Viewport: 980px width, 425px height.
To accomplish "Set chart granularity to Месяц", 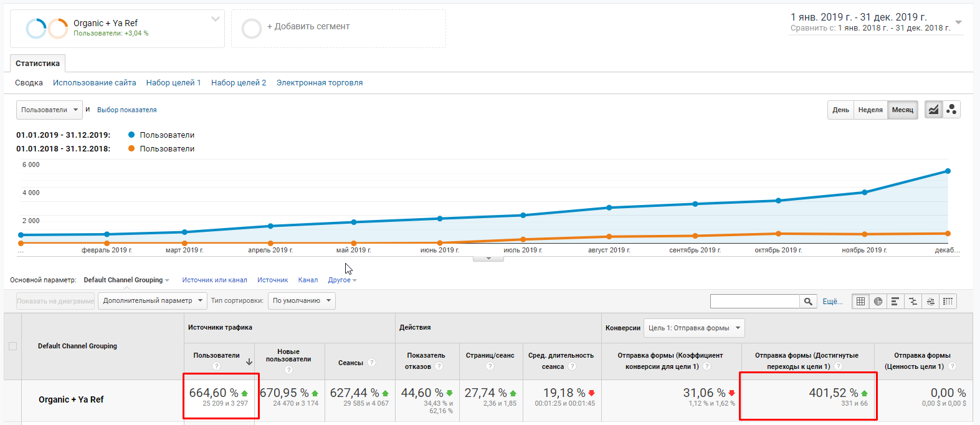I will (x=902, y=110).
